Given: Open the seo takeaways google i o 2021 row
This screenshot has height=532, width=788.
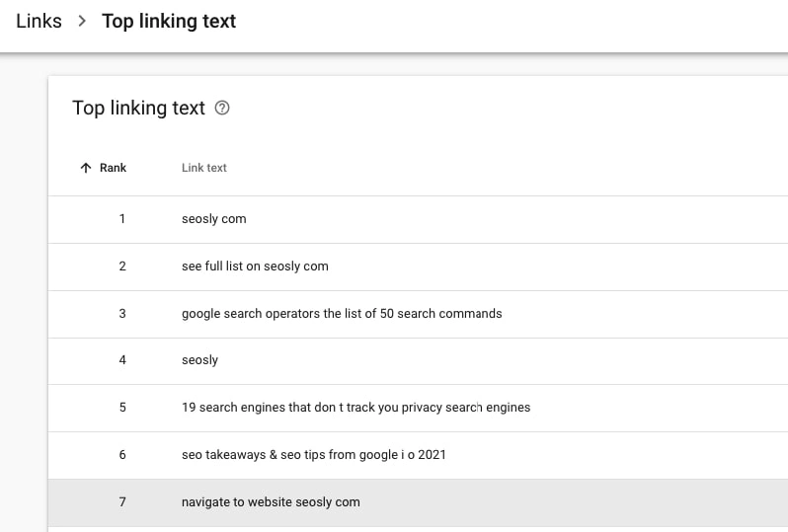Looking at the screenshot, I should tap(418, 455).
